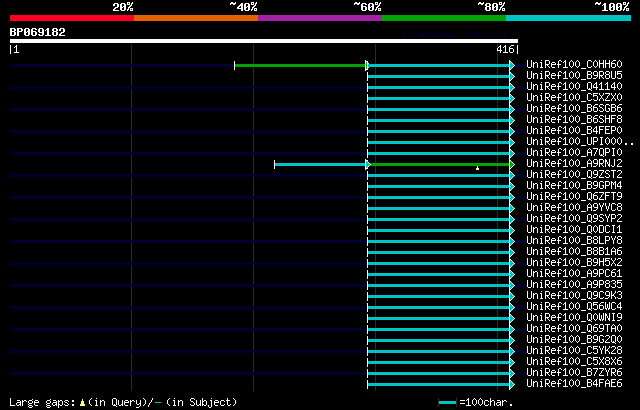Open the UniRef100_Q69TA0 hit
Image resolution: width=640 pixels, height=410 pixels.
point(574,329)
